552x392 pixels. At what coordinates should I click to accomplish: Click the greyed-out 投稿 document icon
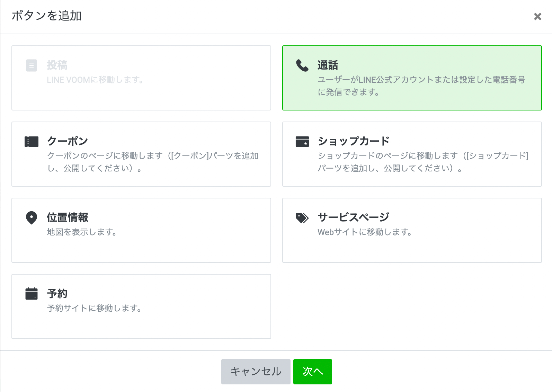[32, 65]
